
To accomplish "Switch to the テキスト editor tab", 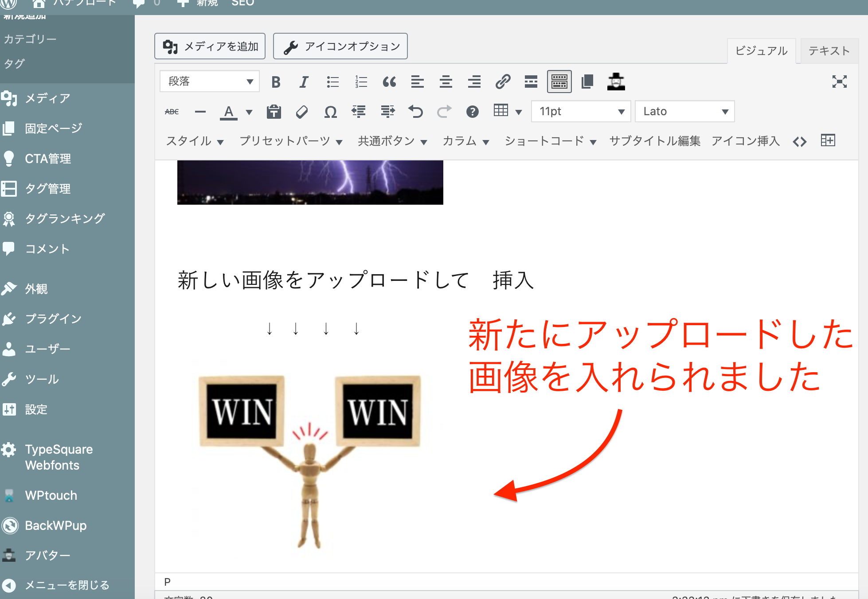I will point(829,51).
